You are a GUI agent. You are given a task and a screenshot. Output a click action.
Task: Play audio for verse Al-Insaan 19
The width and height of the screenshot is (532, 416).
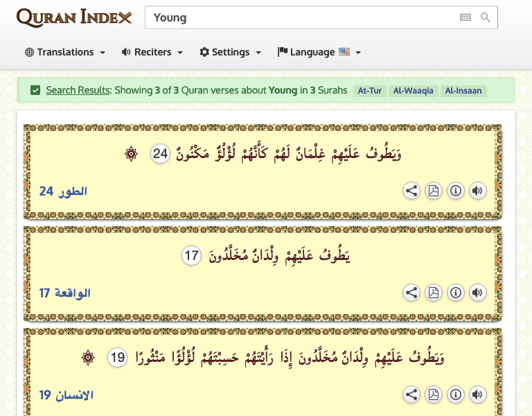click(478, 395)
